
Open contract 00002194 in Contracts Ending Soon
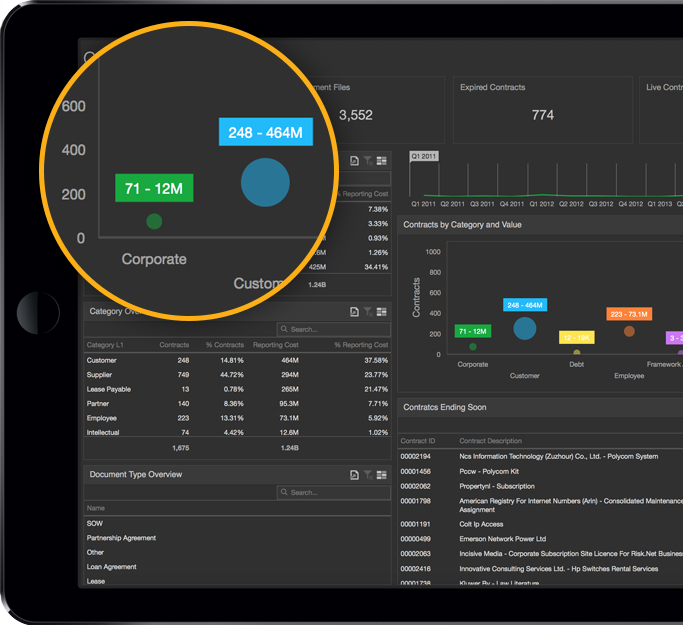(x=541, y=456)
